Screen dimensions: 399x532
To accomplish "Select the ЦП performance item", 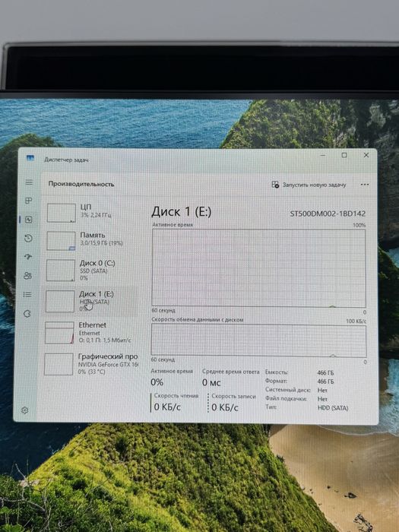I will click(x=92, y=213).
